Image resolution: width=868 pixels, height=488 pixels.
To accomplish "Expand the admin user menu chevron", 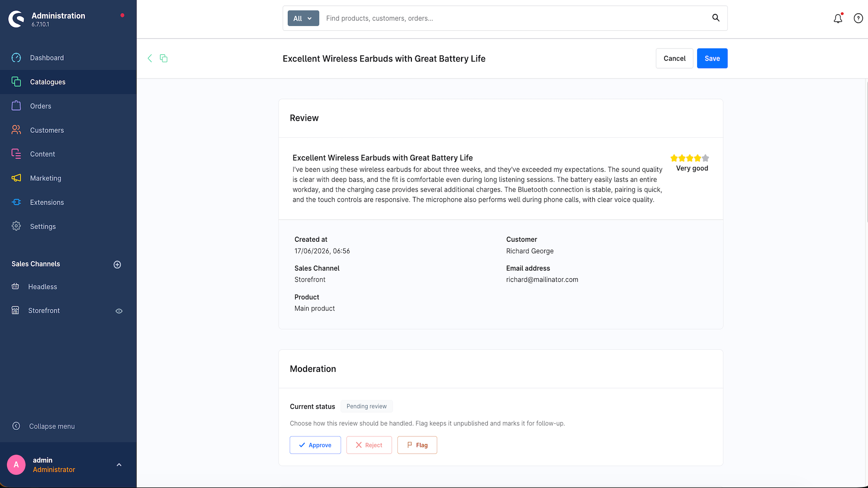I will (x=119, y=465).
